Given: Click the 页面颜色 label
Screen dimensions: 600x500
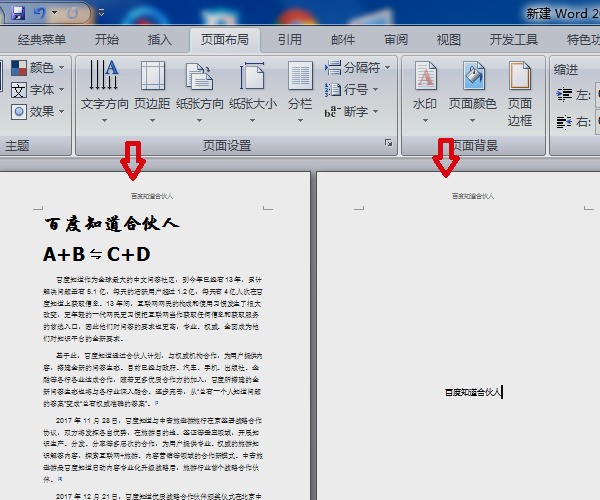Looking at the screenshot, I should tap(473, 104).
